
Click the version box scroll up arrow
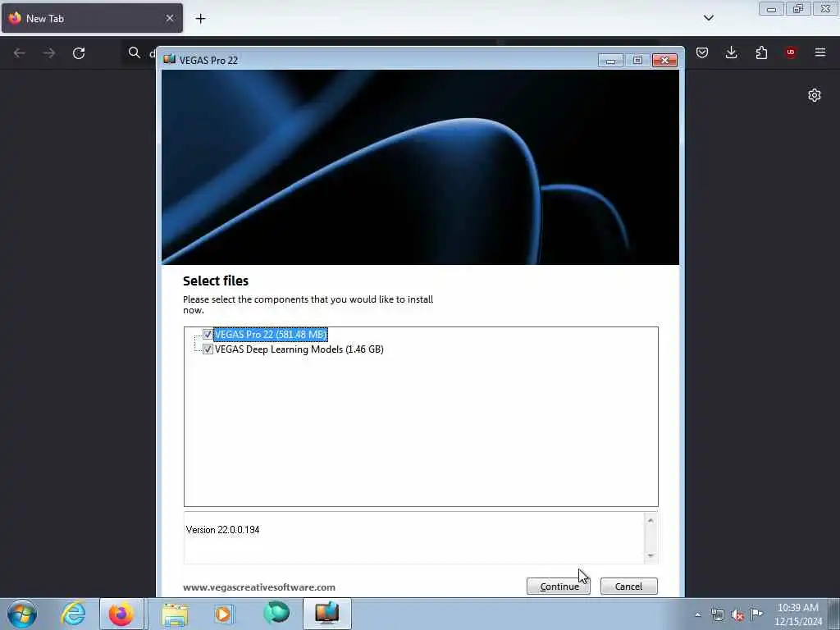pyautogui.click(x=651, y=520)
